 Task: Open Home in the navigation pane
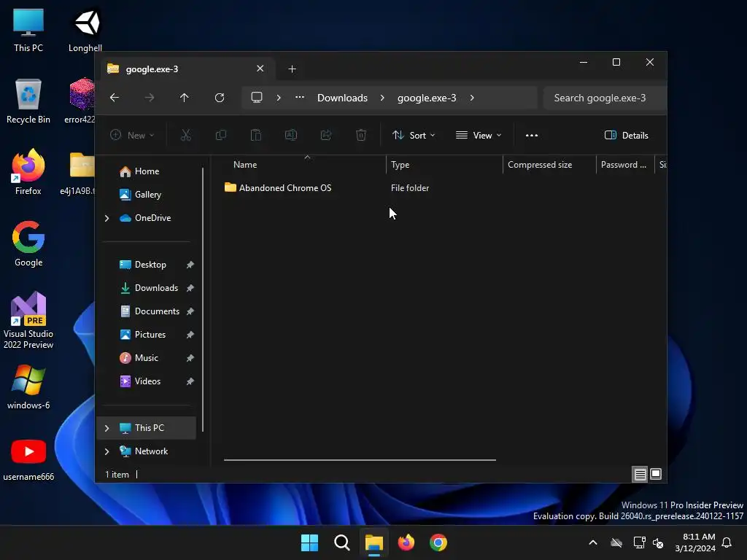[147, 171]
